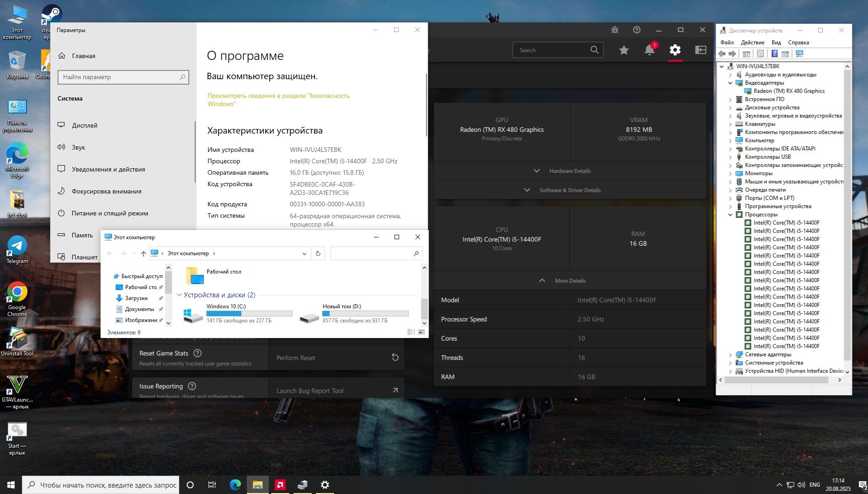Switch Explorer to details view icon

tap(411, 332)
